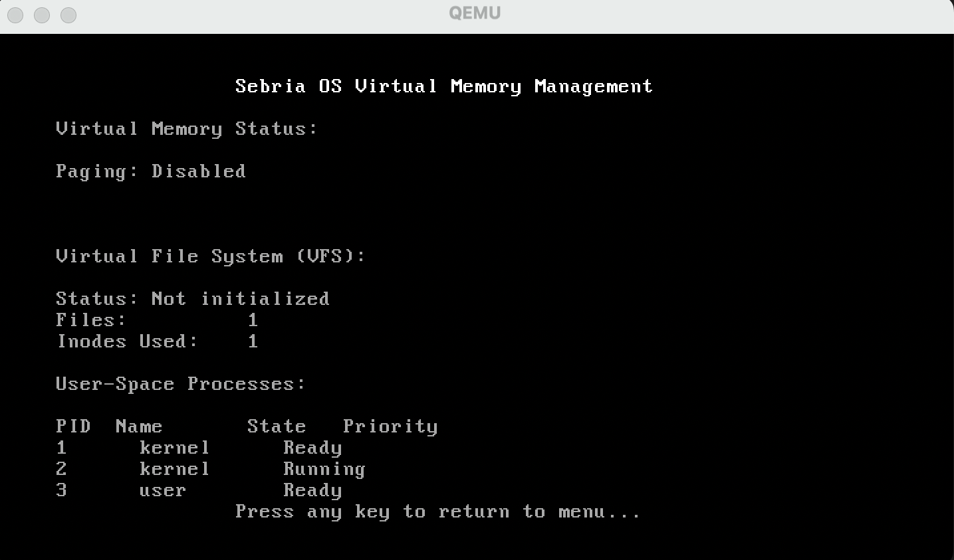Select the Name column header
This screenshot has height=560, width=954.
pos(140,426)
